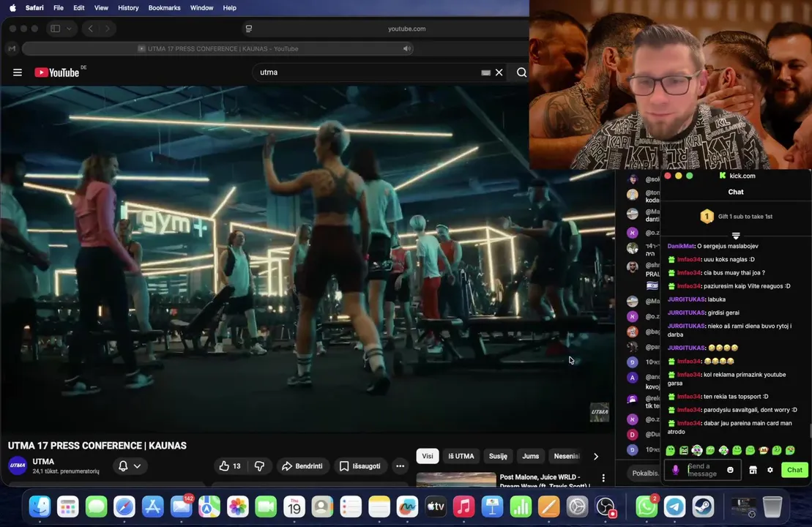Open the on-screen keyboard in search box

485,72
